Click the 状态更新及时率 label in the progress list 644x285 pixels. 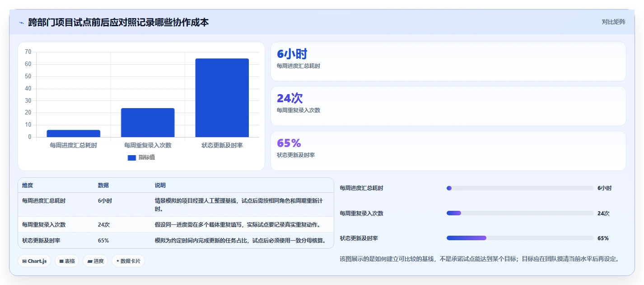pos(359,238)
